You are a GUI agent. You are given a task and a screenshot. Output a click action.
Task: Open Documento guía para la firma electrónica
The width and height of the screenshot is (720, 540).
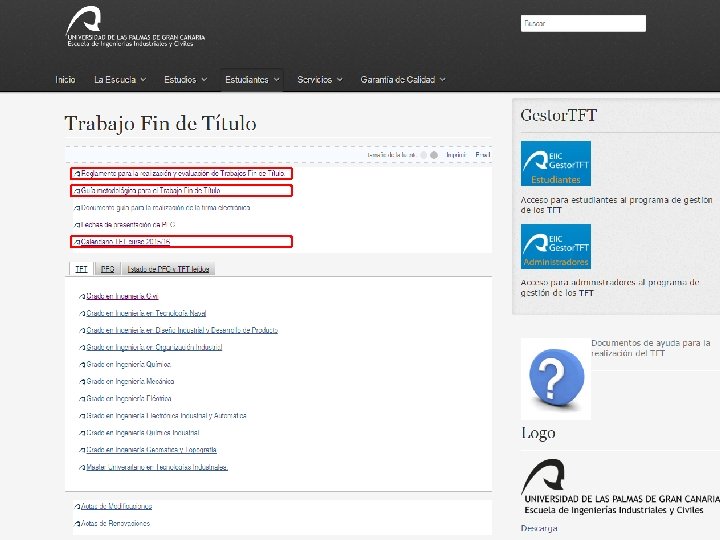(x=165, y=208)
